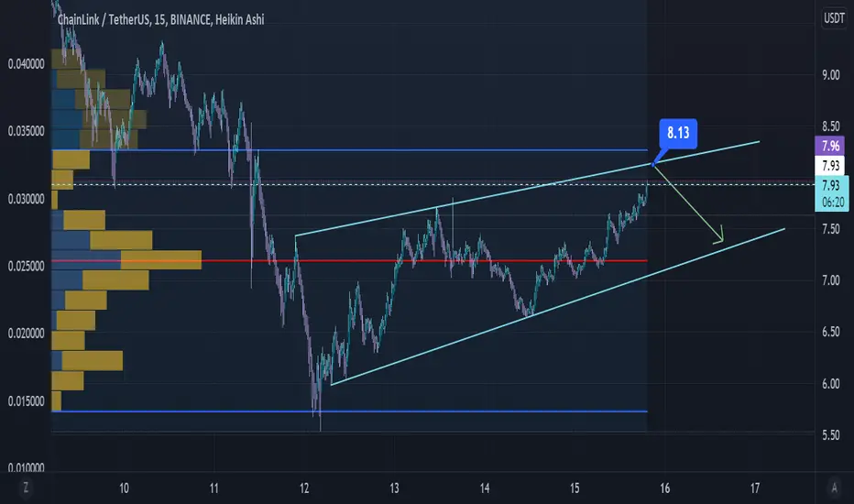Image resolution: width=854 pixels, height=504 pixels.
Task: Click the 0.025000 left axis label
Action: coord(27,267)
